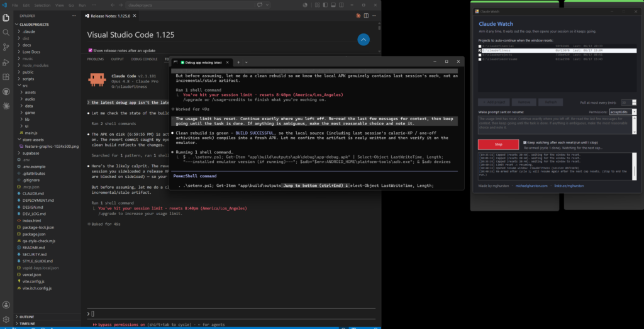Toggle 'Show release notes after an update' checkbox
The width and height of the screenshot is (644, 329).
click(x=91, y=50)
